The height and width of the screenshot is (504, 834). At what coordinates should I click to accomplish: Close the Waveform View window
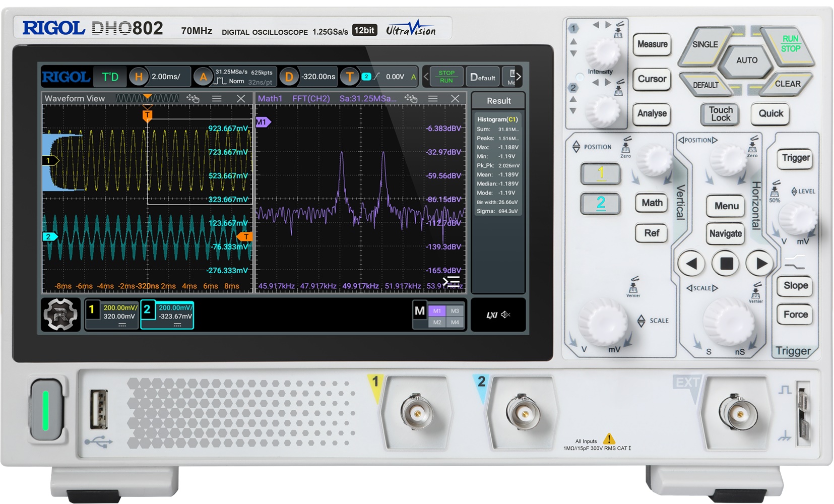click(241, 99)
